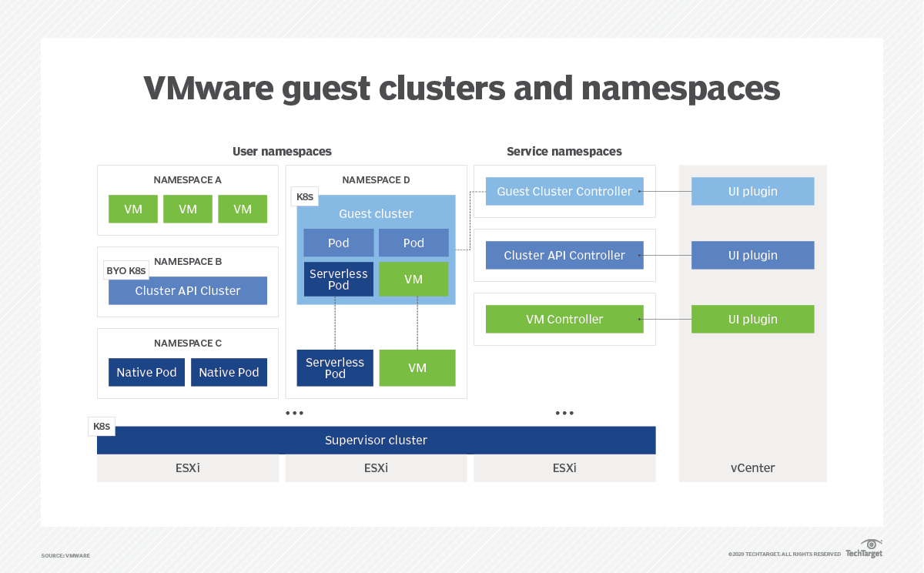Select the BYO K8s tag on Namespace B
Viewport: 924px width, 573px height.
[x=126, y=270]
